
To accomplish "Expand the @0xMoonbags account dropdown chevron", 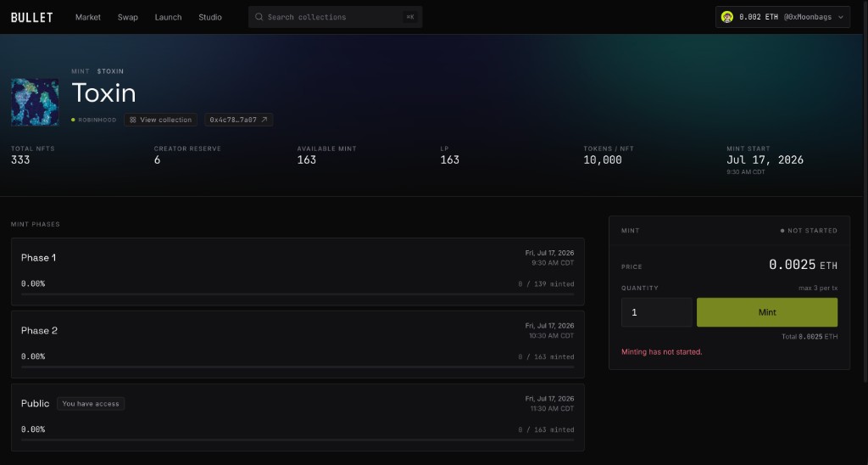I will [840, 17].
